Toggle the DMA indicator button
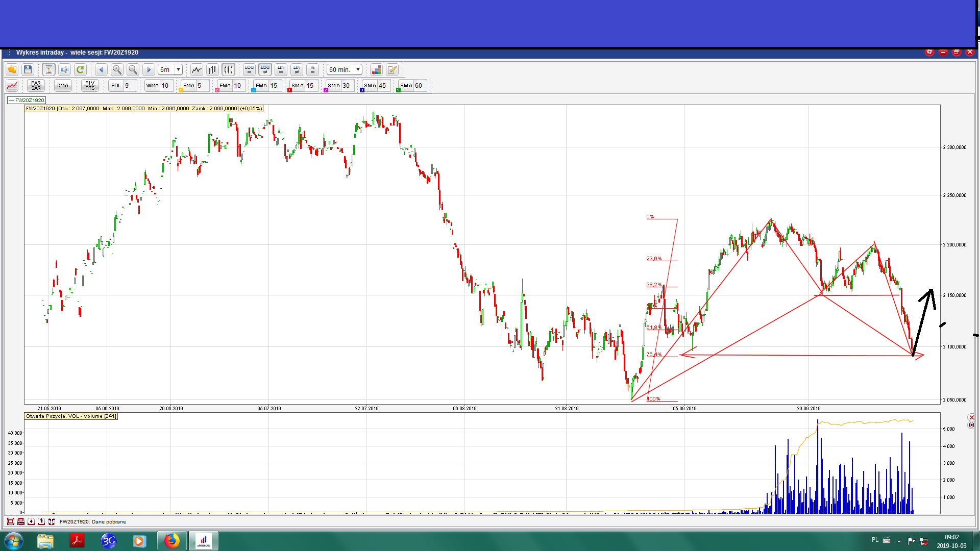 point(63,85)
